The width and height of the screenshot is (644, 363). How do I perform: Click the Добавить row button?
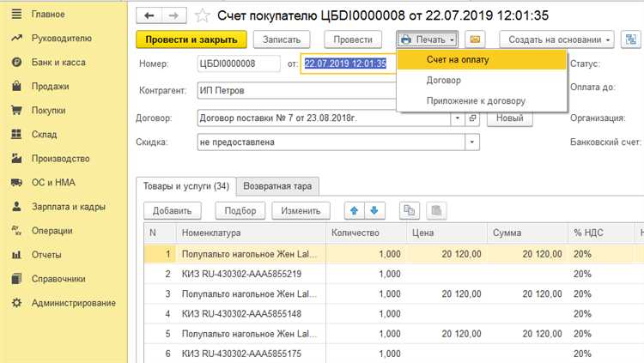point(173,210)
